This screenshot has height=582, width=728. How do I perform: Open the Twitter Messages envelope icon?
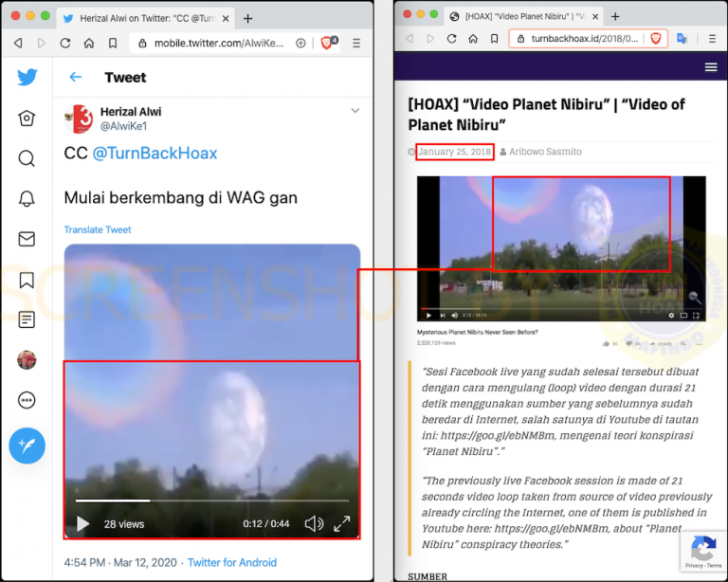[x=27, y=239]
